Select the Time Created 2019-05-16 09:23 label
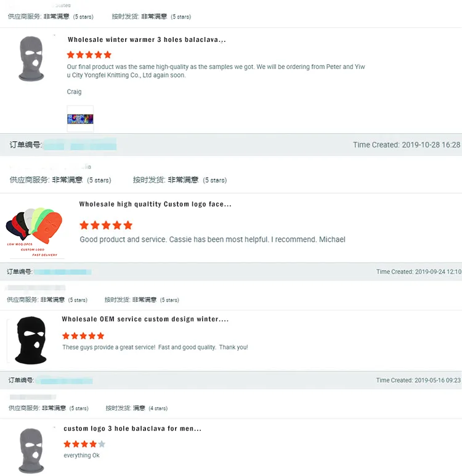462x476 pixels. (x=418, y=380)
